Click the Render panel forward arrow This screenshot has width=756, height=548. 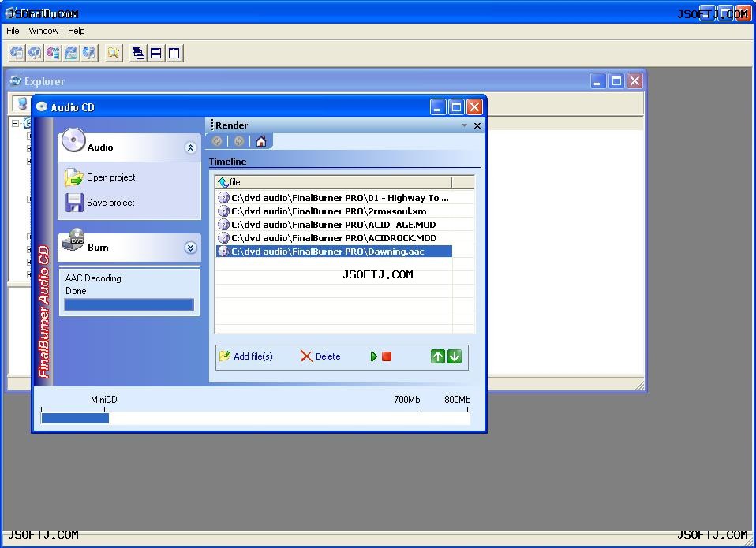[x=238, y=141]
